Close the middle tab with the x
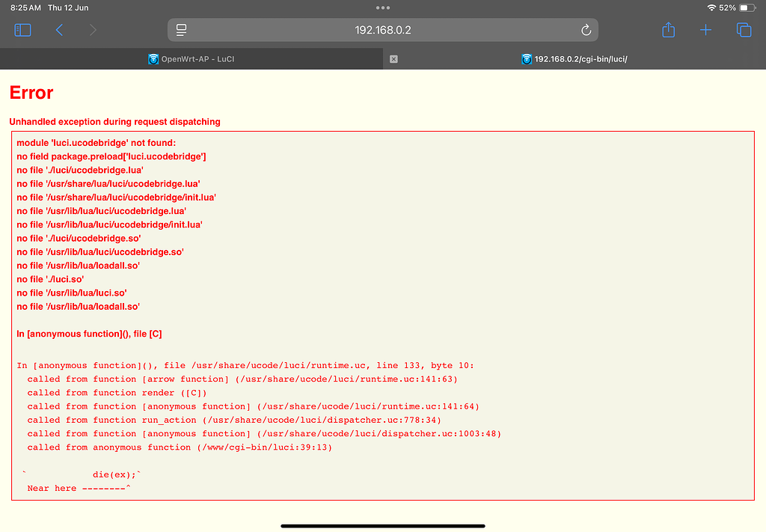766x532 pixels. [x=393, y=58]
